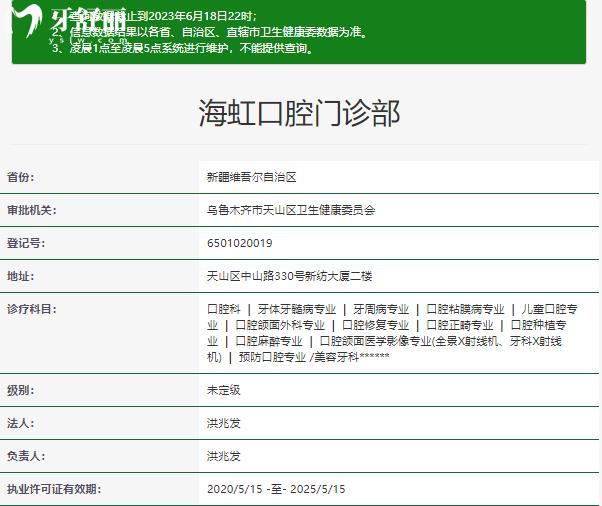
Task: Click 洪兆发 in the 法人 row
Action: pyautogui.click(x=223, y=424)
